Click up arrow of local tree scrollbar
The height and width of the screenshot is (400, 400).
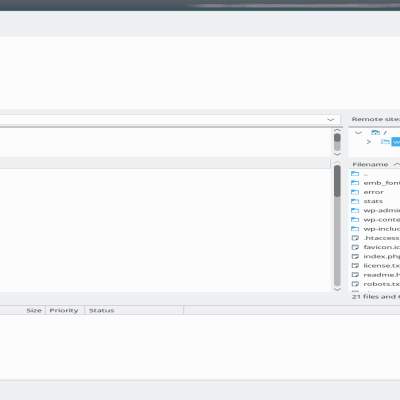pyautogui.click(x=337, y=130)
